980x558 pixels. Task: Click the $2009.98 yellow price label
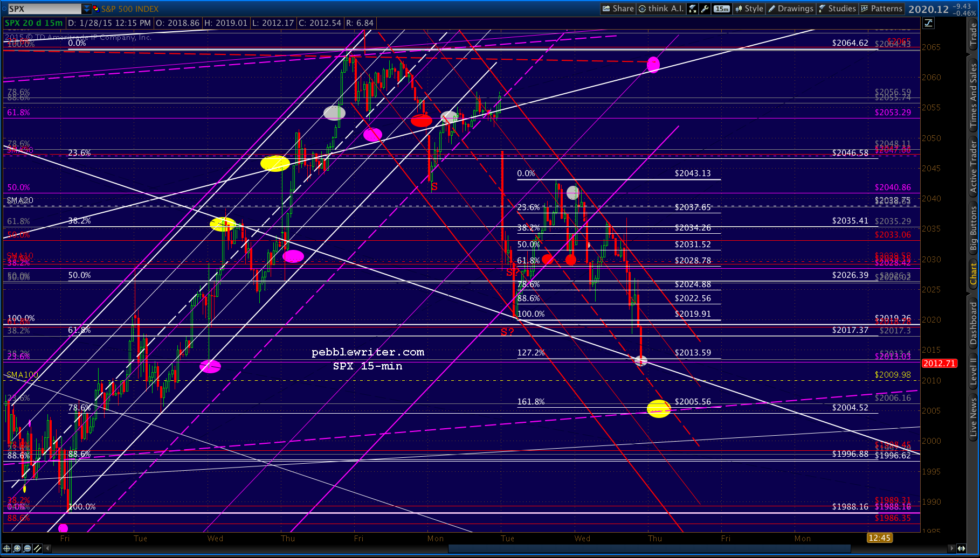893,375
